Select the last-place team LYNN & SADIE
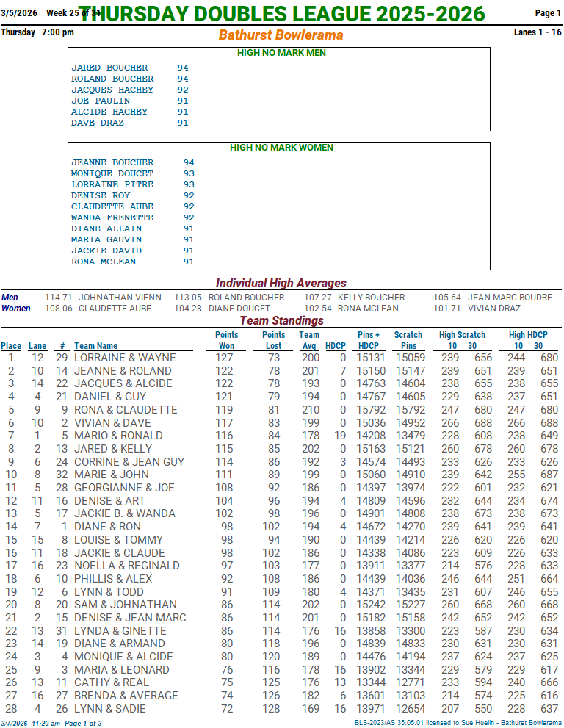 coord(110,709)
